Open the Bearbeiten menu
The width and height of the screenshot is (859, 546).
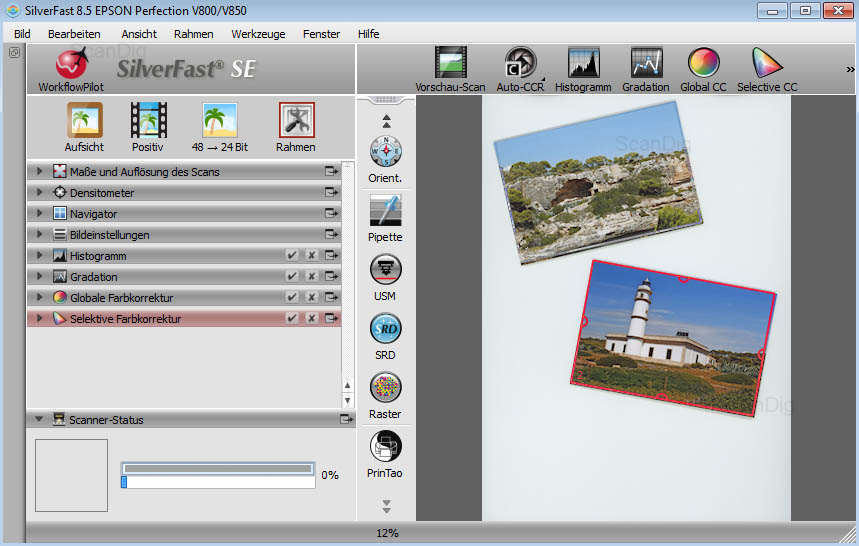[x=74, y=34]
